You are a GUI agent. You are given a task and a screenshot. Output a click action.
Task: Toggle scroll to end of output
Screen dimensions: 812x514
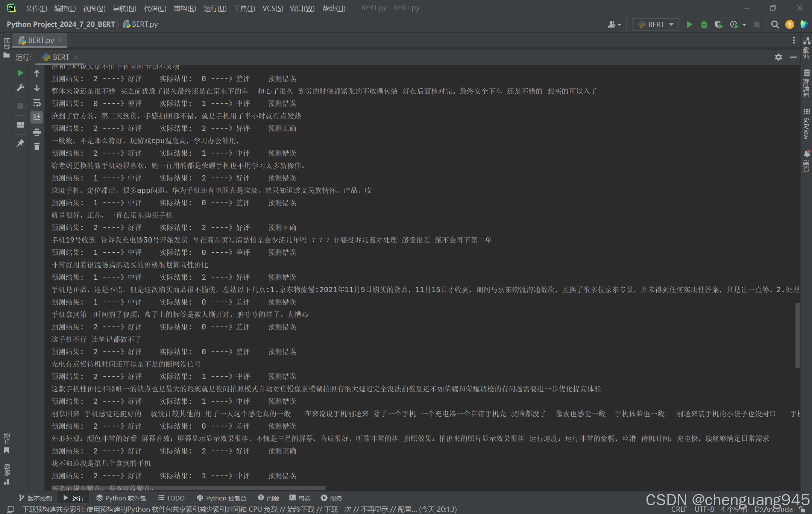[37, 117]
